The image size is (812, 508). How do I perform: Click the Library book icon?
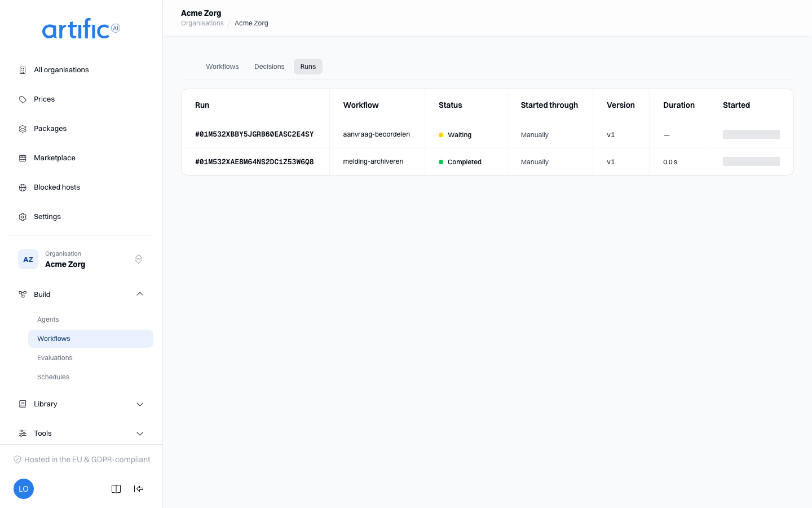point(23,404)
